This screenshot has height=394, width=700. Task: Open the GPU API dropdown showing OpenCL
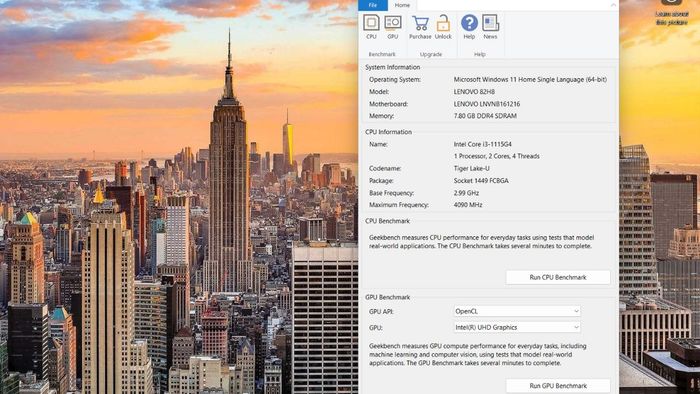pyautogui.click(x=517, y=311)
